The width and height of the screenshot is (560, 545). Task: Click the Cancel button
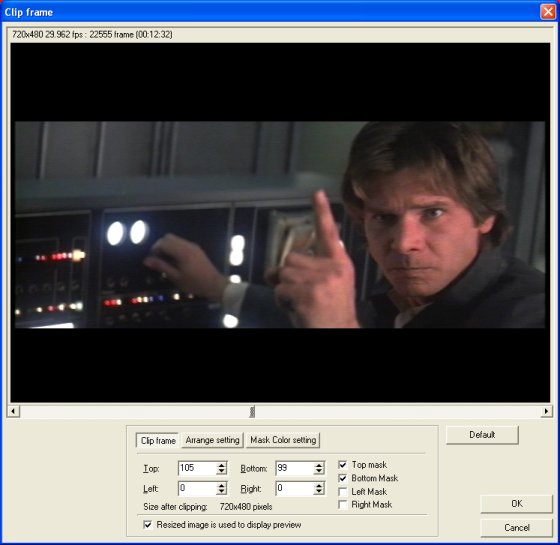516,528
